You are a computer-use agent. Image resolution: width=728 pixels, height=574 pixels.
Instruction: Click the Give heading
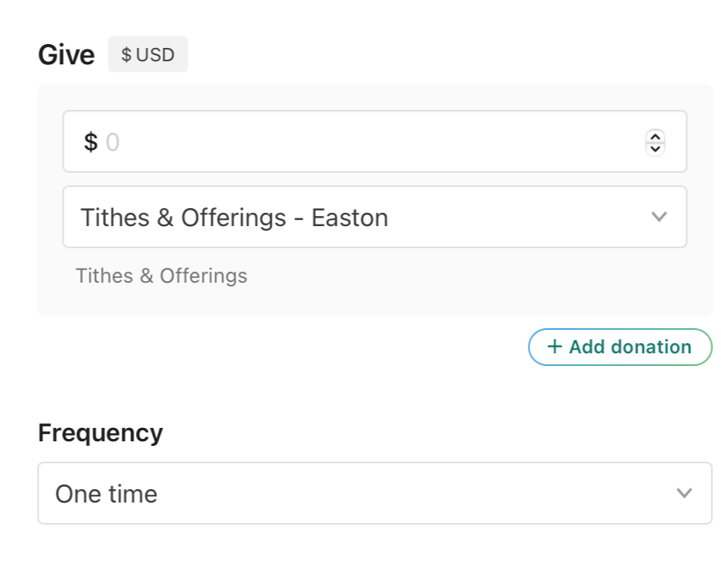pos(66,55)
